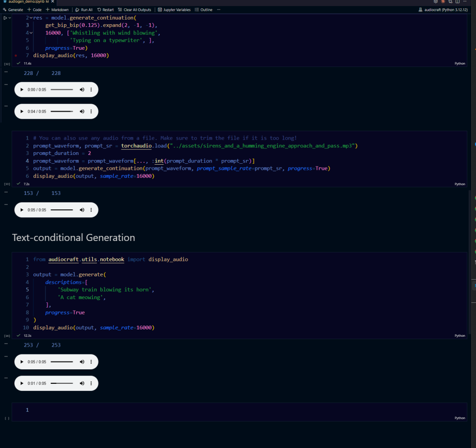Click seek bar of the 0:01 / 0:05 audio player
This screenshot has width=476, height=448.
coord(62,383)
